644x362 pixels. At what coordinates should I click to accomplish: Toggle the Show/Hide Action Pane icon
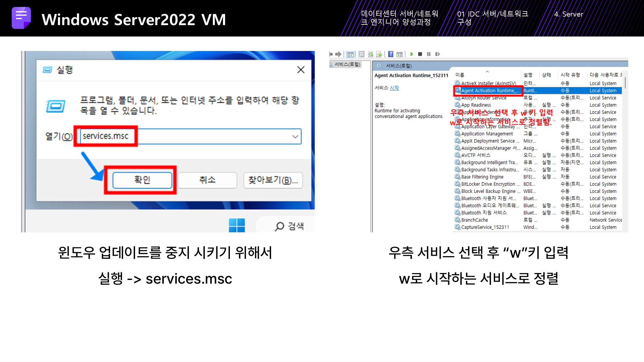tap(400, 54)
